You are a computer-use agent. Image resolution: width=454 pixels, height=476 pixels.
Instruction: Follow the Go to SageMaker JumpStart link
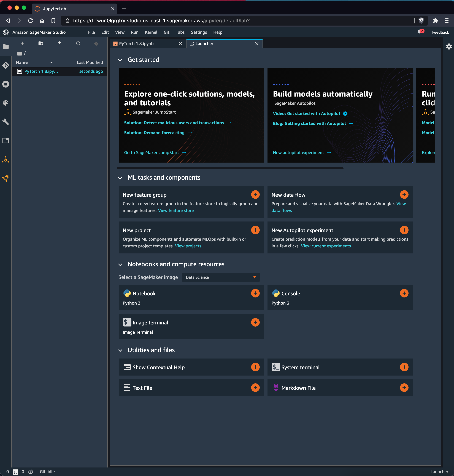[x=151, y=152]
